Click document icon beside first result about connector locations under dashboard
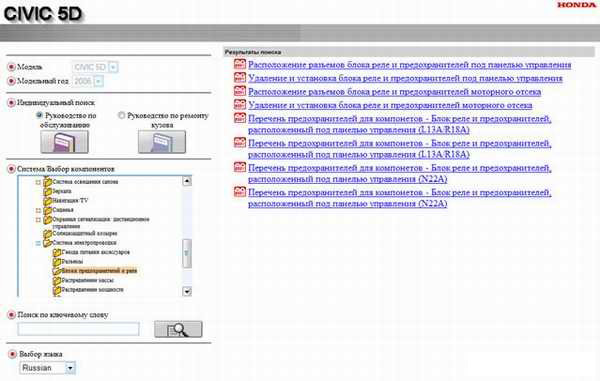This screenshot has height=381, width=600. coord(240,64)
